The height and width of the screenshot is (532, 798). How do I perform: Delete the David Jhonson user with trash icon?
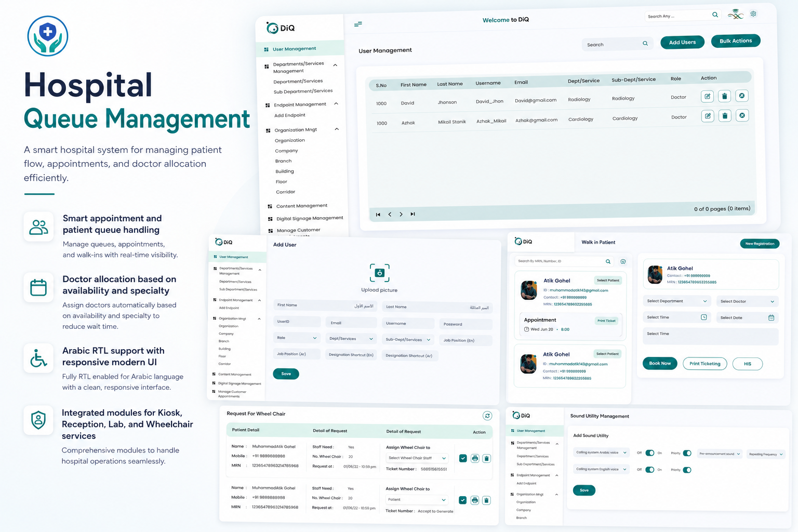[x=724, y=96]
